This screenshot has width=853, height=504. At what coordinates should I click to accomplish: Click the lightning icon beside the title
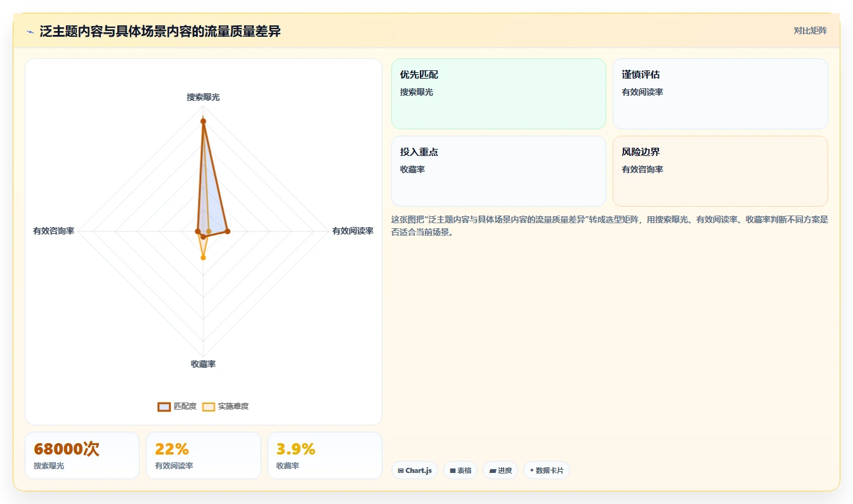[x=30, y=32]
